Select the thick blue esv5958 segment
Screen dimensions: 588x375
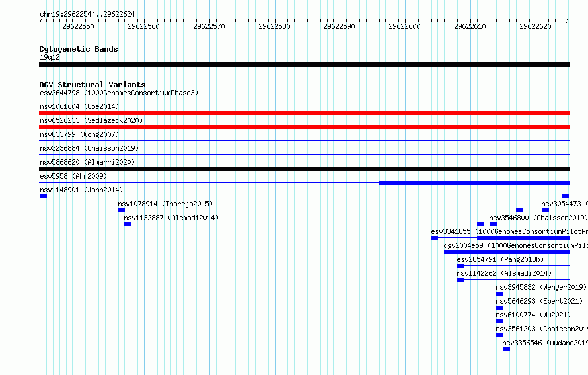coord(474,183)
